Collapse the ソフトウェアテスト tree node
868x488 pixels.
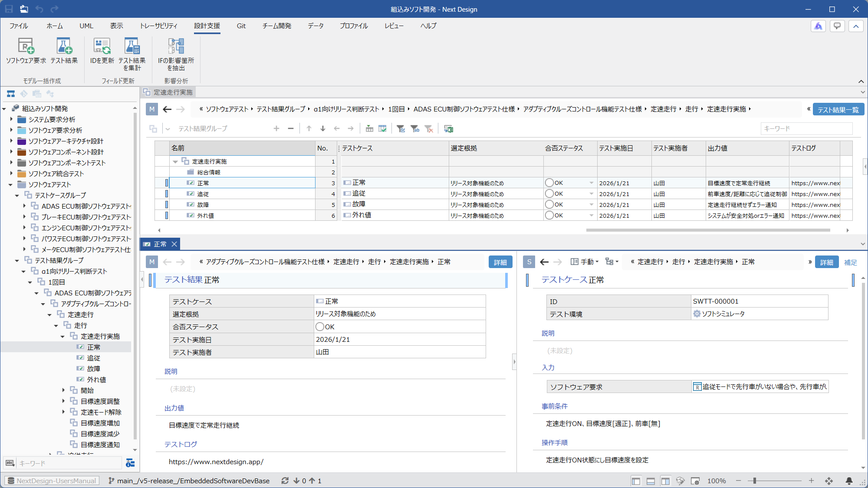pos(11,184)
